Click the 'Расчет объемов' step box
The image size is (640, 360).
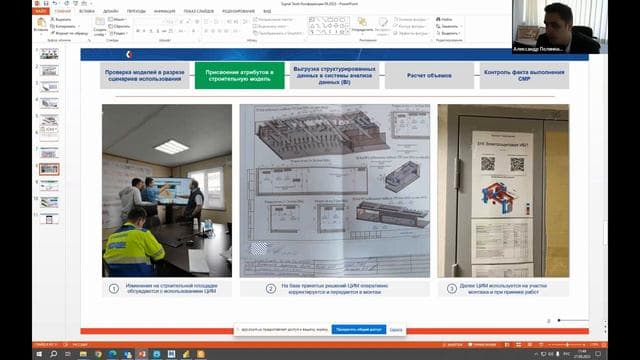pos(429,76)
